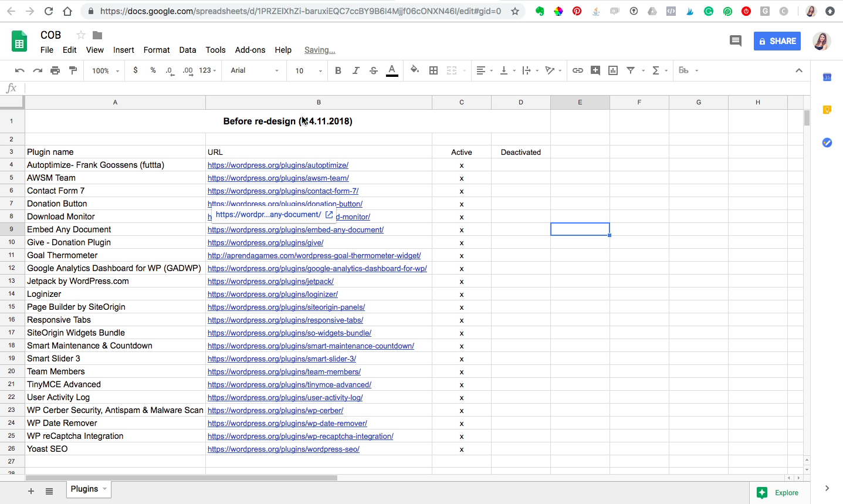Viewport: 843px width, 504px height.
Task: Click the horizontal scrollbar
Action: [x=181, y=478]
